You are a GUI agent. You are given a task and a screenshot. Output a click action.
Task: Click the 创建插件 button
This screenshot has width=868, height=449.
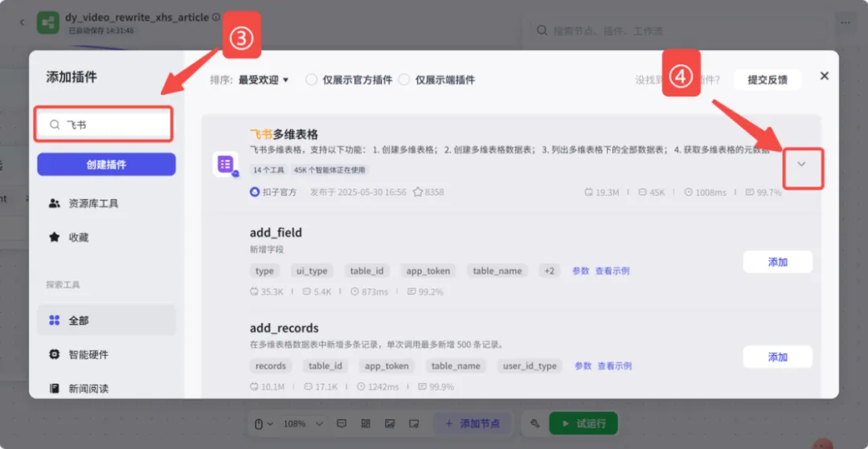click(x=106, y=165)
